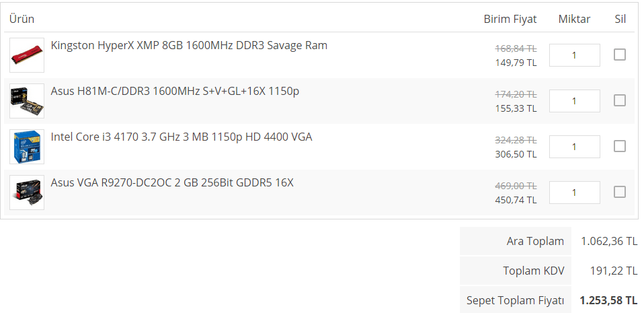Image resolution: width=644 pixels, height=313 pixels.
Task: Click the Asus H81M-C motherboard thumbnail
Action: (27, 101)
